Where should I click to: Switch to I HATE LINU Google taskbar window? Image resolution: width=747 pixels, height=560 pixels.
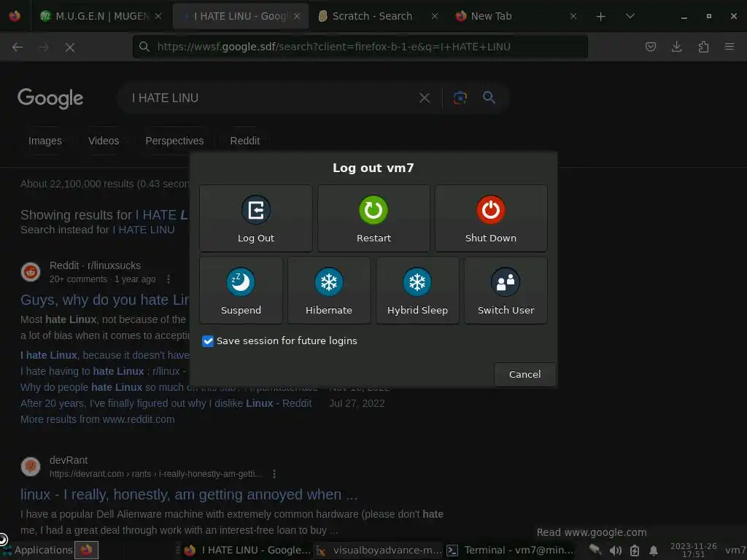click(247, 551)
